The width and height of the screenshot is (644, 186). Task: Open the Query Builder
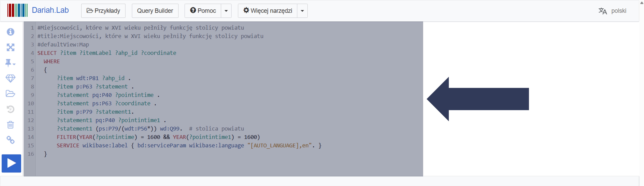point(155,11)
